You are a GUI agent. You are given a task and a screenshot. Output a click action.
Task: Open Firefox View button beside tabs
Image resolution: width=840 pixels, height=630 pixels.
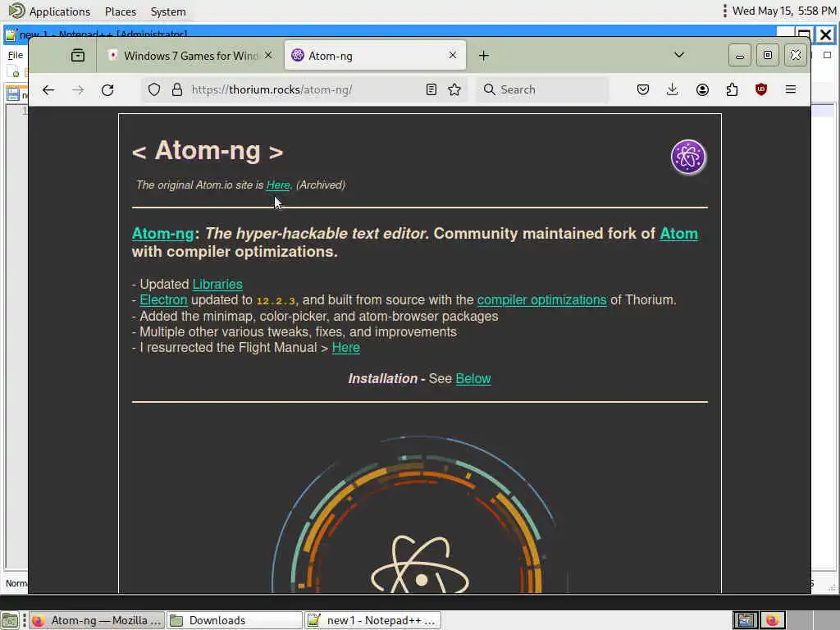coord(78,55)
